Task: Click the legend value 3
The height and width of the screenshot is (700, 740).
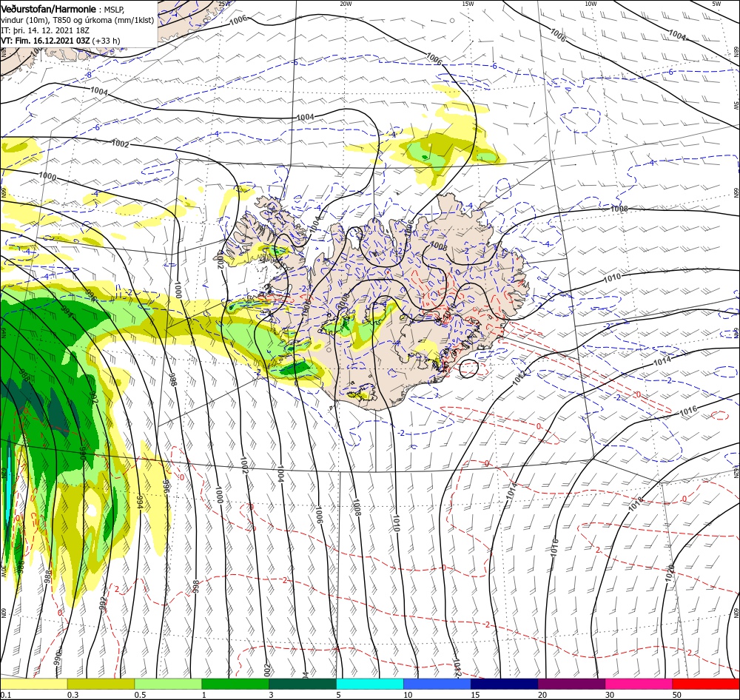Action: [272, 696]
